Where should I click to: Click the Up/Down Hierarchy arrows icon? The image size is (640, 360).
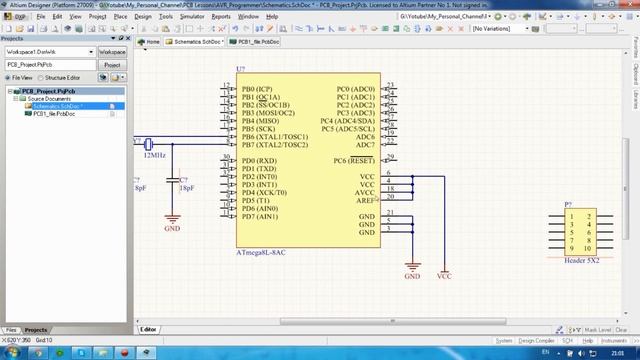click(x=259, y=29)
